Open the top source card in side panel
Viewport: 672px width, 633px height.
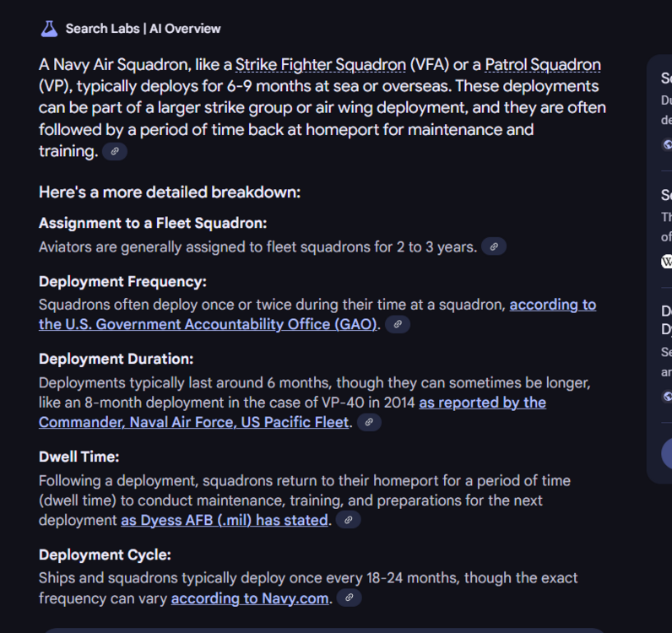coord(664,100)
